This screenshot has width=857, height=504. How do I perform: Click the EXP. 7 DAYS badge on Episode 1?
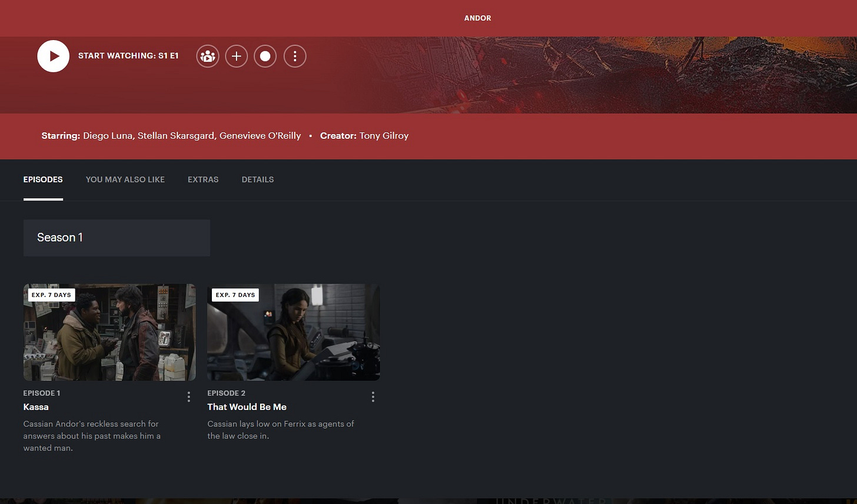(x=51, y=295)
